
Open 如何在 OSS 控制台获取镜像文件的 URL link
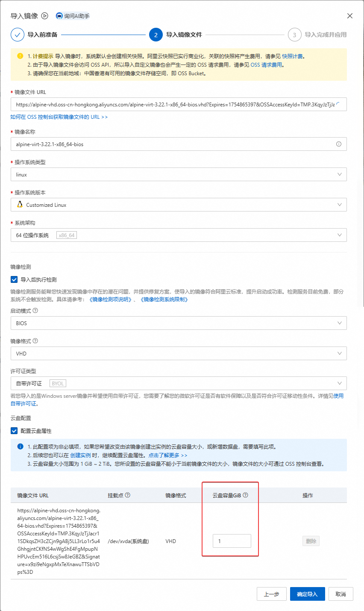coord(59,117)
